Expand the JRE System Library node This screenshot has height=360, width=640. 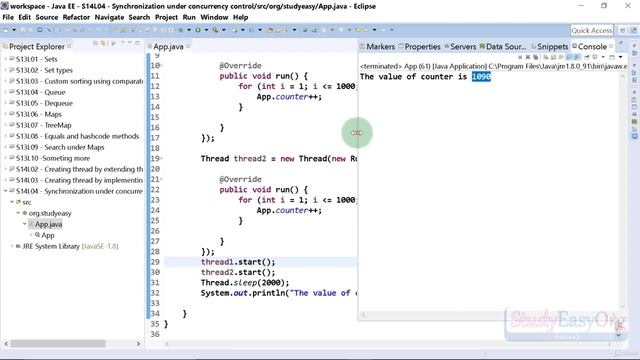[12, 246]
